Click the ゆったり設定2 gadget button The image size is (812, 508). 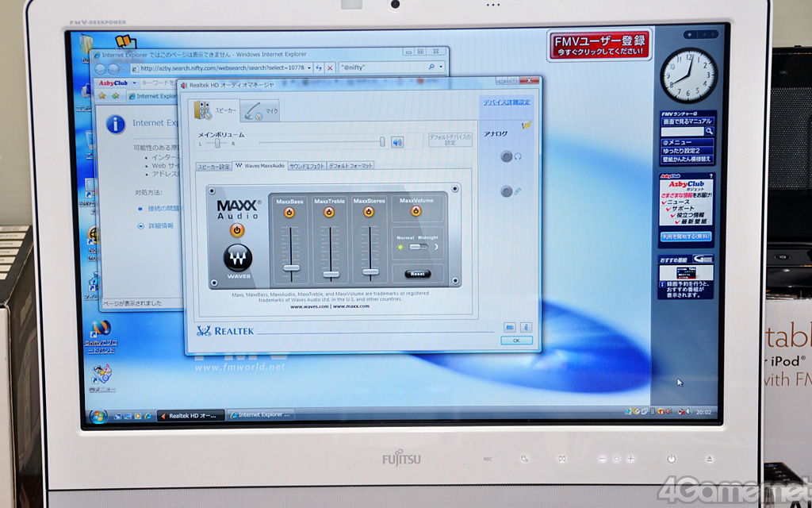point(688,151)
